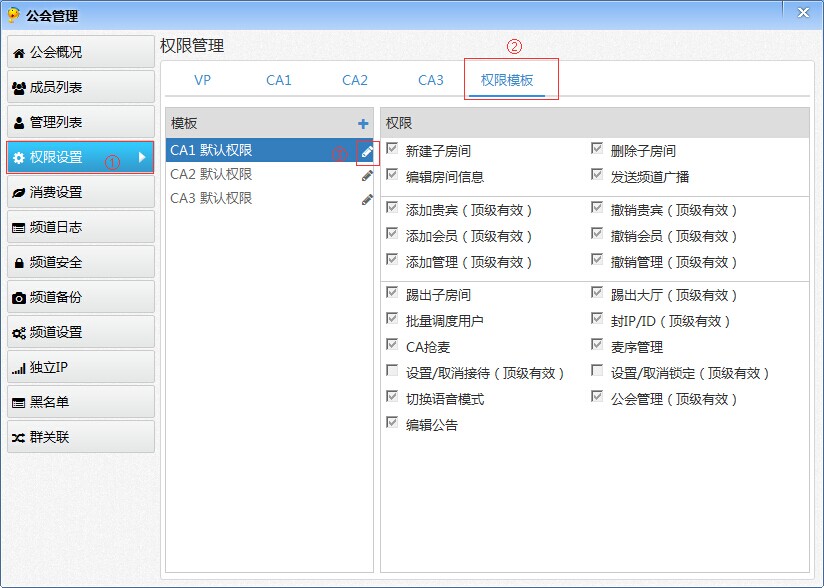Click the list icon beside 黑名单
Screen dimensions: 824x588
pyautogui.click(x=19, y=403)
